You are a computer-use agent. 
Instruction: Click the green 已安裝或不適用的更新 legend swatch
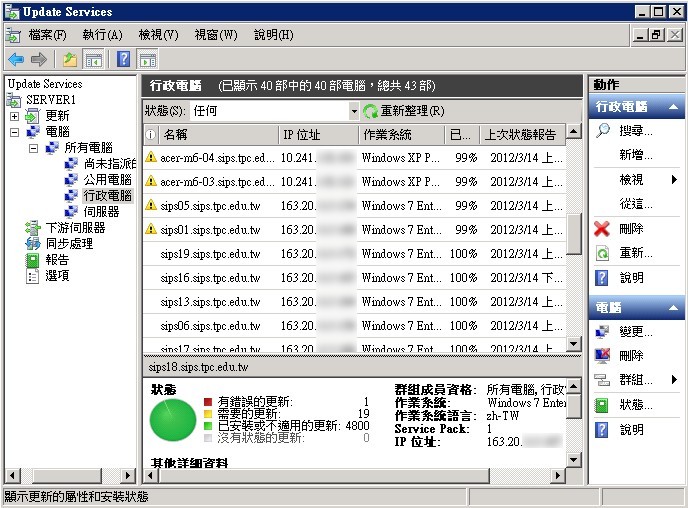208,426
